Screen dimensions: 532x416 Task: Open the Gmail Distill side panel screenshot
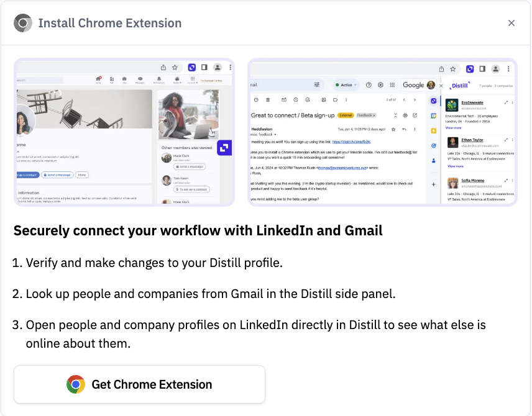pos(382,132)
